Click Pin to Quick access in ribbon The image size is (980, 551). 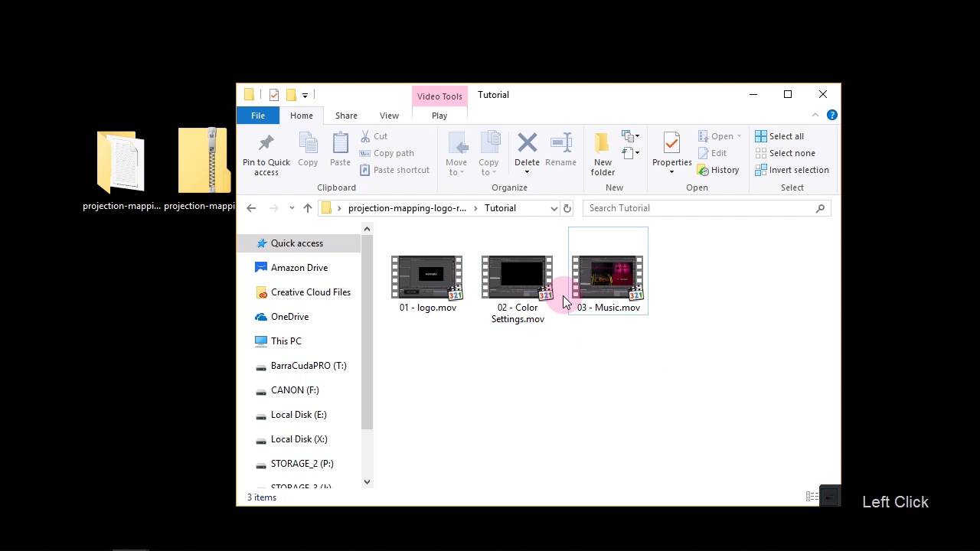click(266, 155)
